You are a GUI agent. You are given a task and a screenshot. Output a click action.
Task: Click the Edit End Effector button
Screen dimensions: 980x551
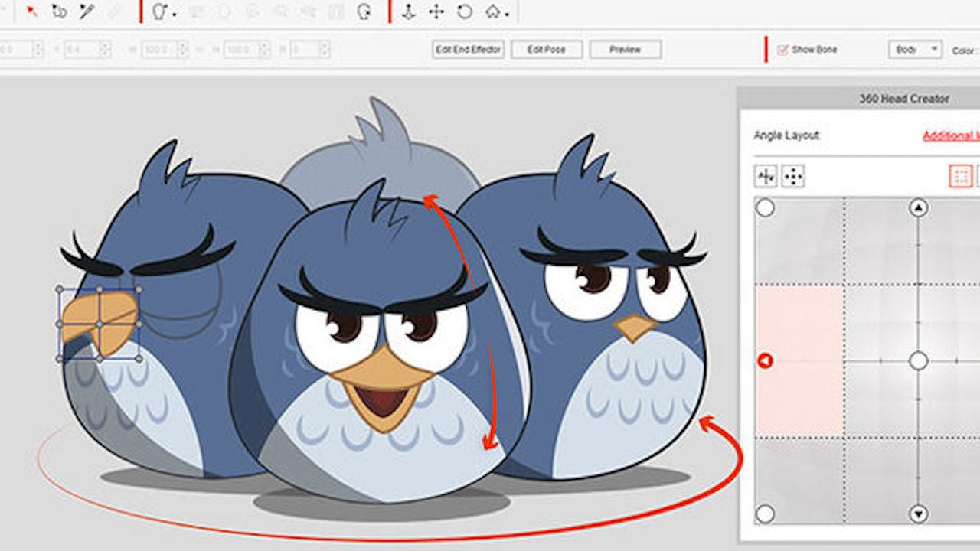click(468, 50)
